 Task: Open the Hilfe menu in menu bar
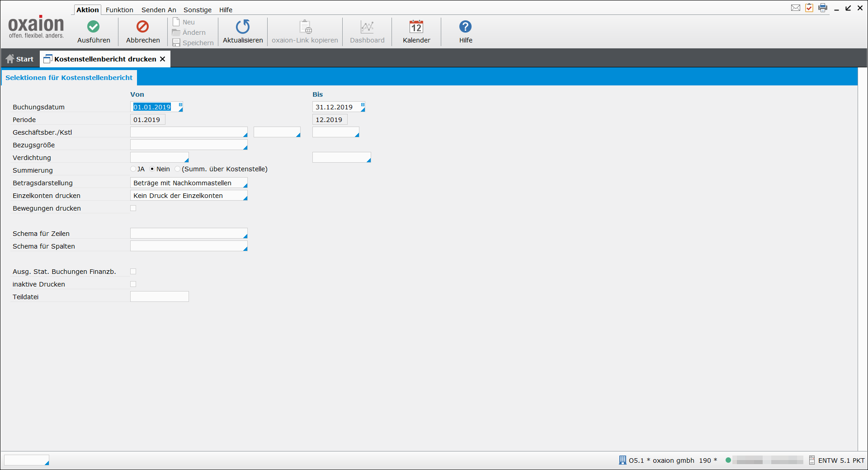pos(226,10)
